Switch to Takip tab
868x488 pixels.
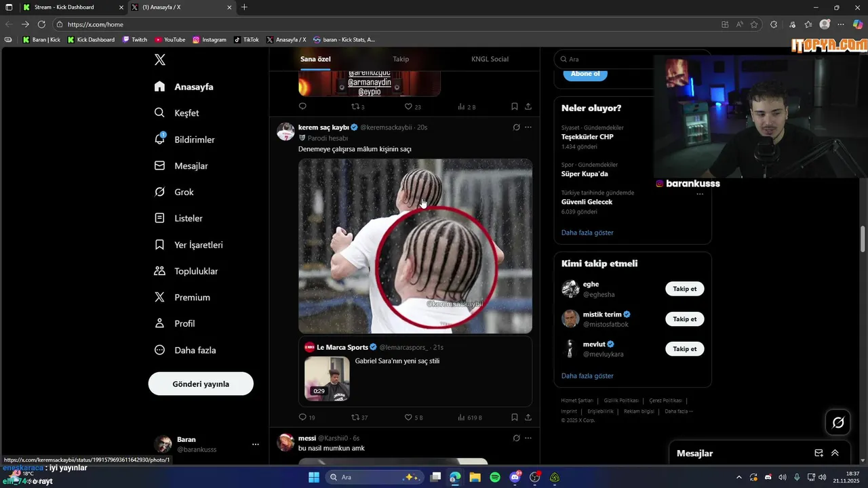click(x=401, y=59)
